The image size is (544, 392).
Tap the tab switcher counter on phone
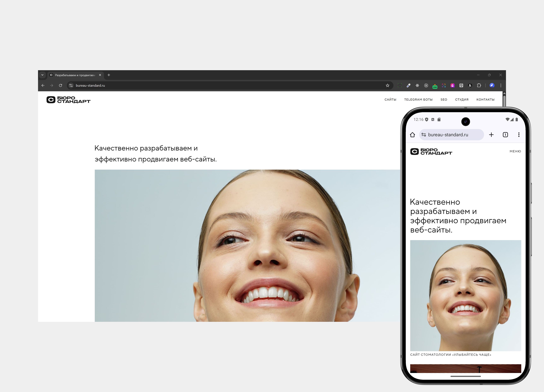point(505,135)
